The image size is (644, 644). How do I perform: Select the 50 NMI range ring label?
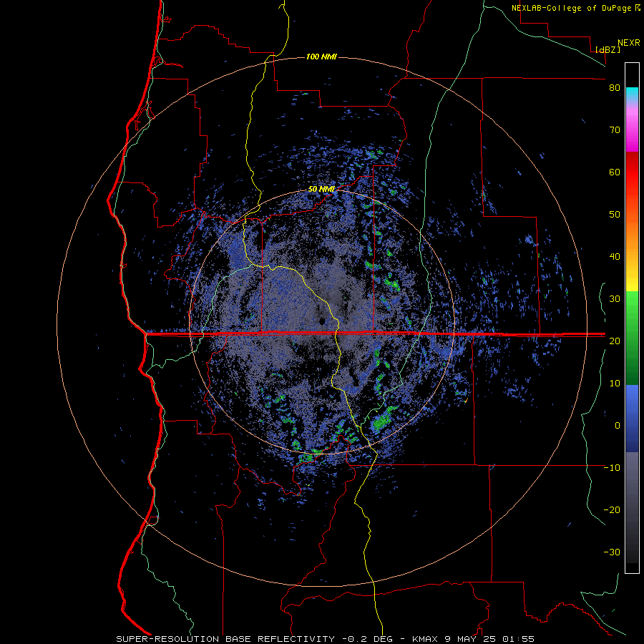[x=321, y=190]
